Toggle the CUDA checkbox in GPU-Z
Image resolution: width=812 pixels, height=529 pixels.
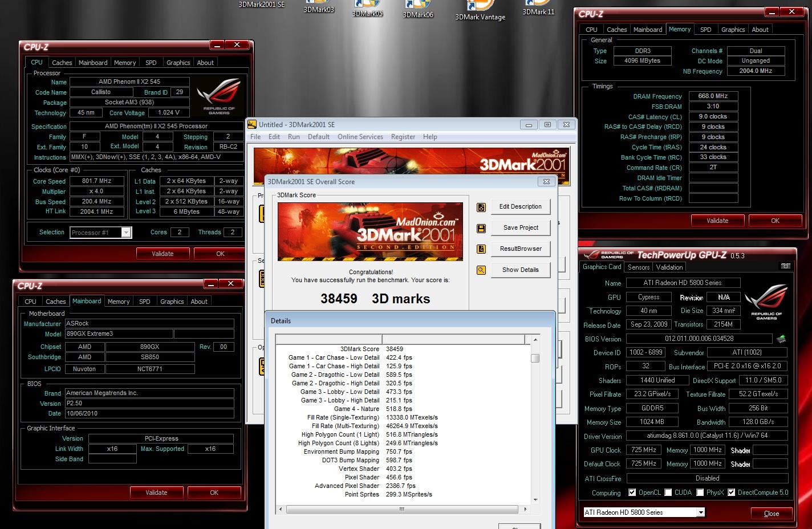click(x=668, y=493)
